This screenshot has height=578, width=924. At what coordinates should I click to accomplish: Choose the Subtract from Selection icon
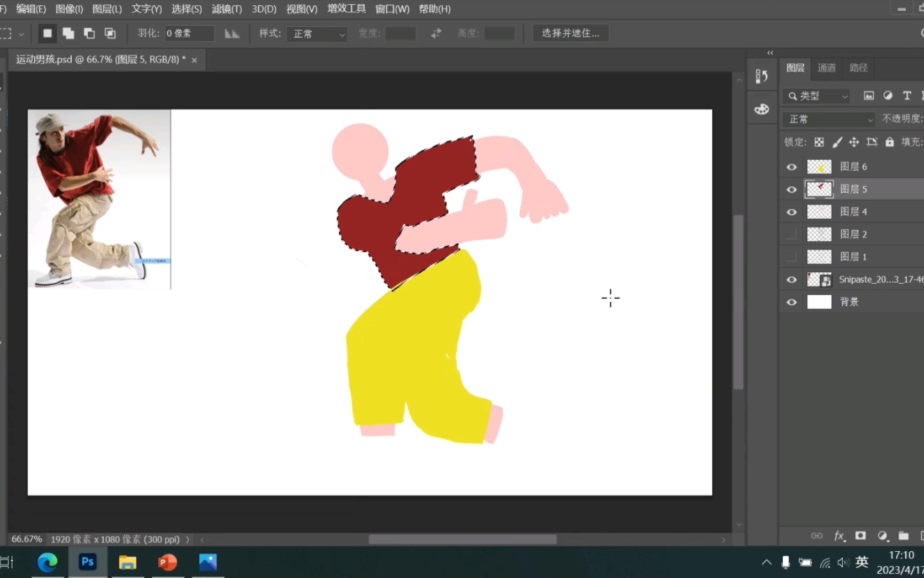click(89, 33)
